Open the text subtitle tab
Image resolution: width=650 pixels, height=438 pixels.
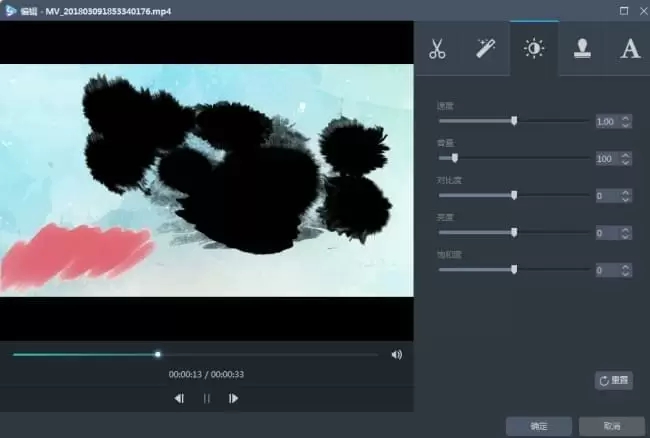629,48
